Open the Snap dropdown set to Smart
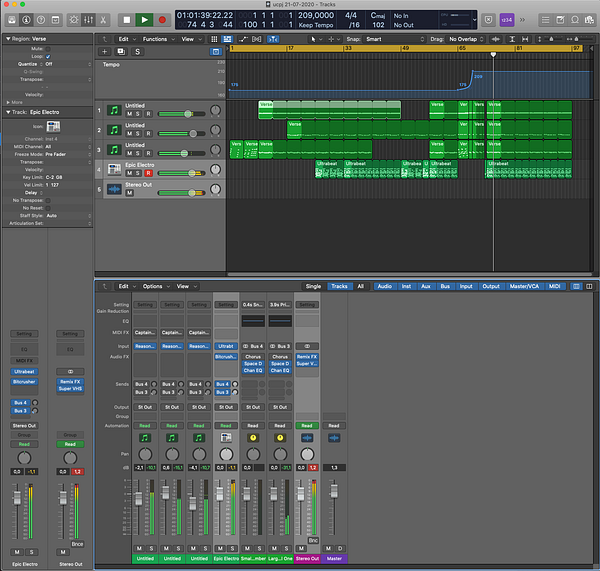This screenshot has width=600, height=571. tap(379, 39)
